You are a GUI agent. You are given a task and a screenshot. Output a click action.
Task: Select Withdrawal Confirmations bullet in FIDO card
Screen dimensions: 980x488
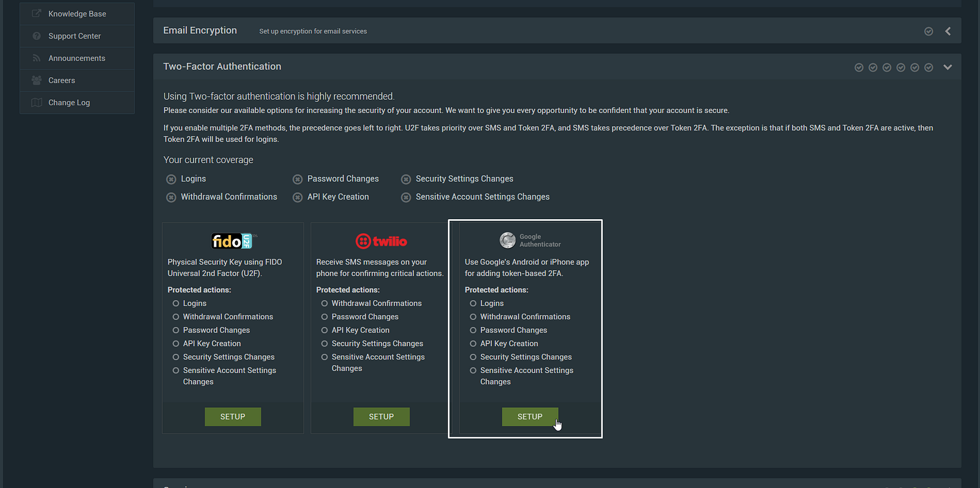click(x=176, y=317)
